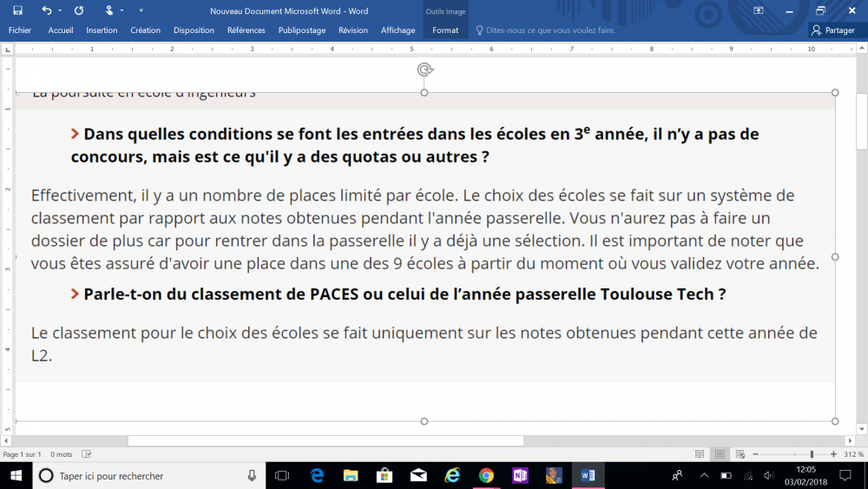Click the zoom in plus button
This screenshot has width=868, height=489.
pyautogui.click(x=833, y=454)
